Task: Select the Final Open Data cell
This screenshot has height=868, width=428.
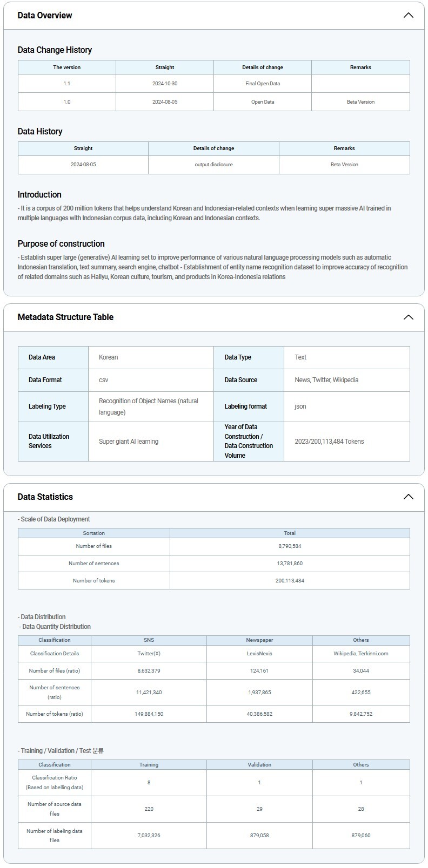Action: [263, 84]
